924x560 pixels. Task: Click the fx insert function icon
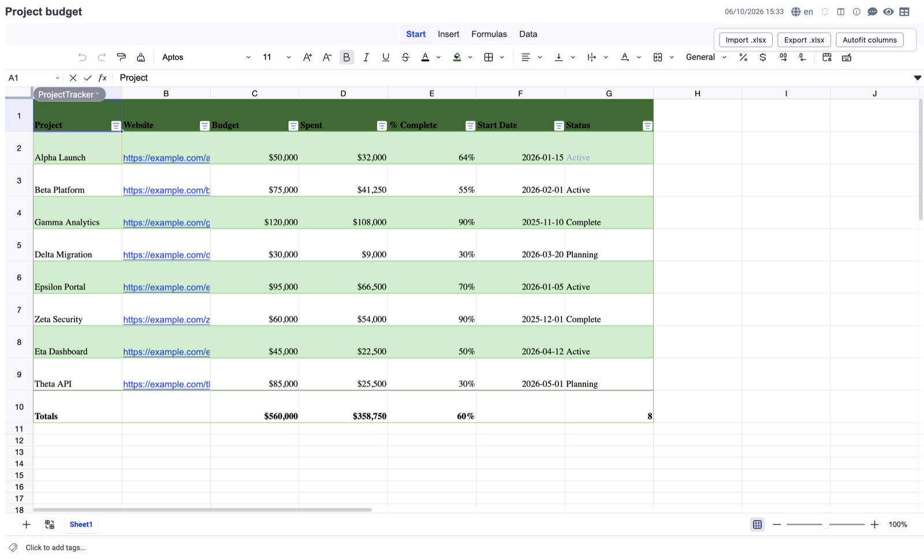tap(102, 78)
